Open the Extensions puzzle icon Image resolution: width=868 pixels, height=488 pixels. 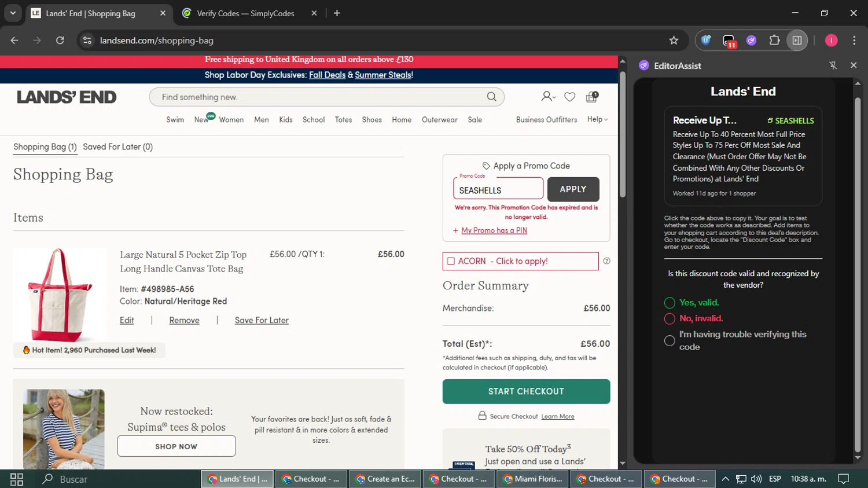(774, 41)
